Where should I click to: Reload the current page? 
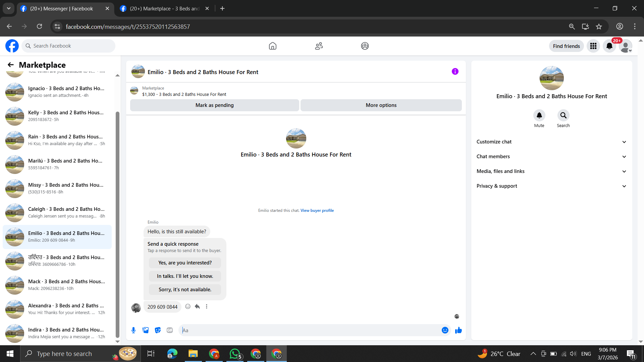click(39, 26)
